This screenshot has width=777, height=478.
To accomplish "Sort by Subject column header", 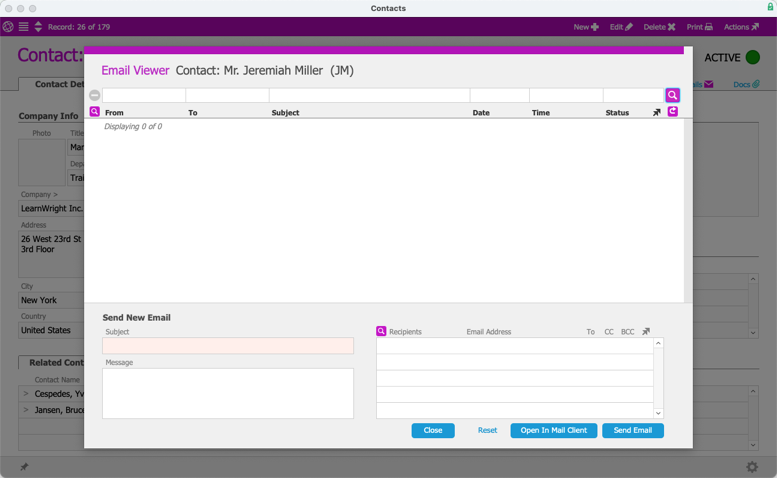I will (285, 112).
